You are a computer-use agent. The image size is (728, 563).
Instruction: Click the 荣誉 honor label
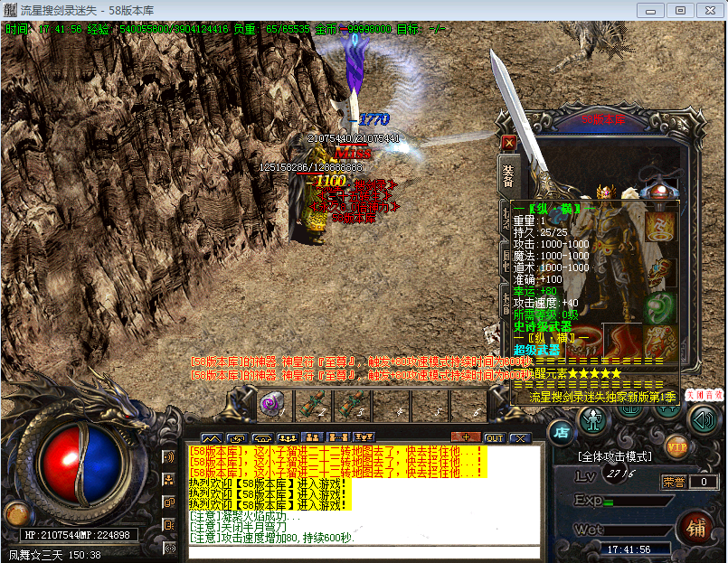click(x=673, y=483)
